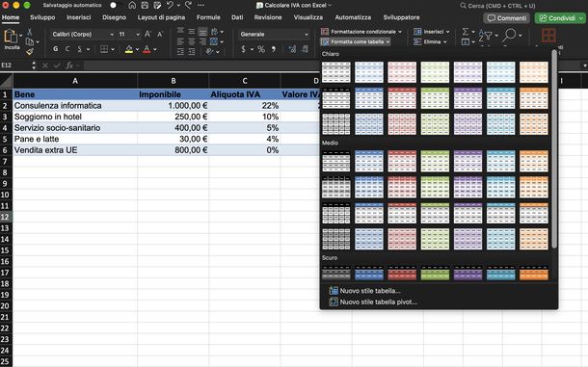Viewport: 588px width, 367px height.
Task: Click the Cut scissors icon
Action: [x=30, y=32]
